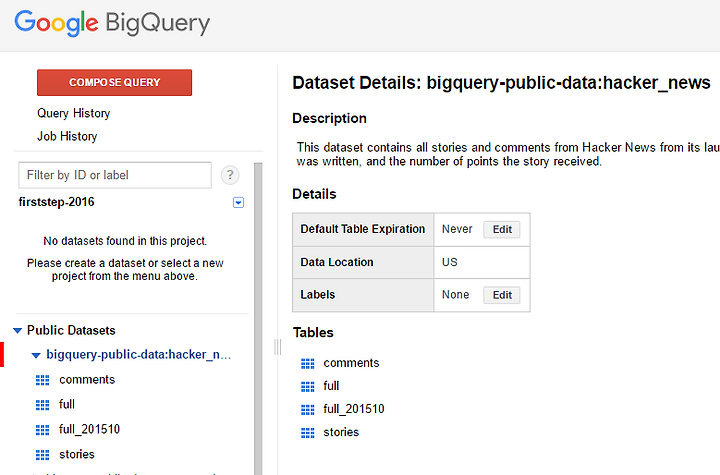Open the stories table in sidebar
This screenshot has height=475, width=720.
pos(77,454)
